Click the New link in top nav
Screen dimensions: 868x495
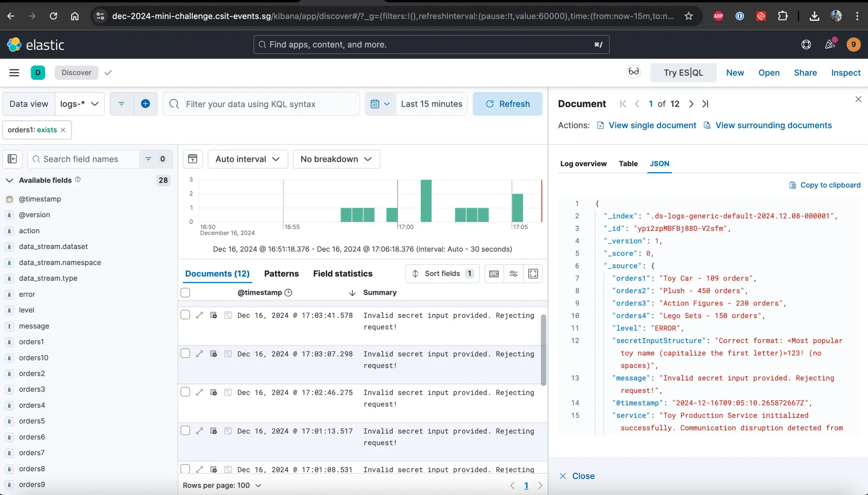(x=735, y=72)
